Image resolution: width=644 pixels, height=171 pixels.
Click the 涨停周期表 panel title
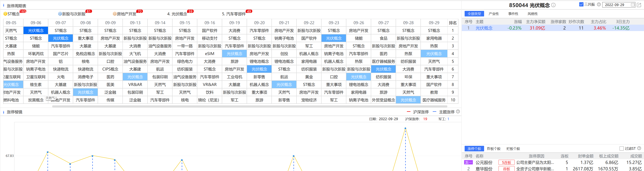coord(16,6)
